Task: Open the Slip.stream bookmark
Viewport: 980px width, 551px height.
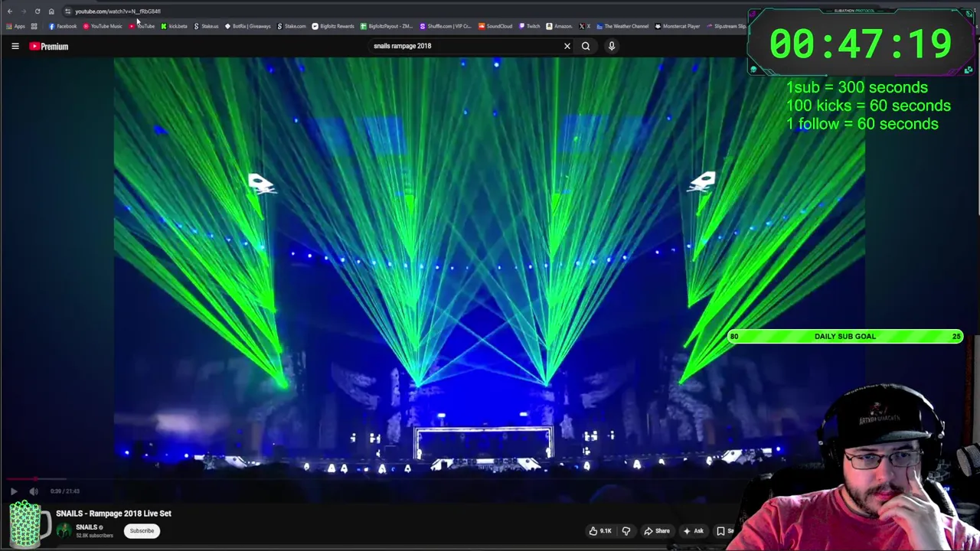Action: click(x=727, y=27)
